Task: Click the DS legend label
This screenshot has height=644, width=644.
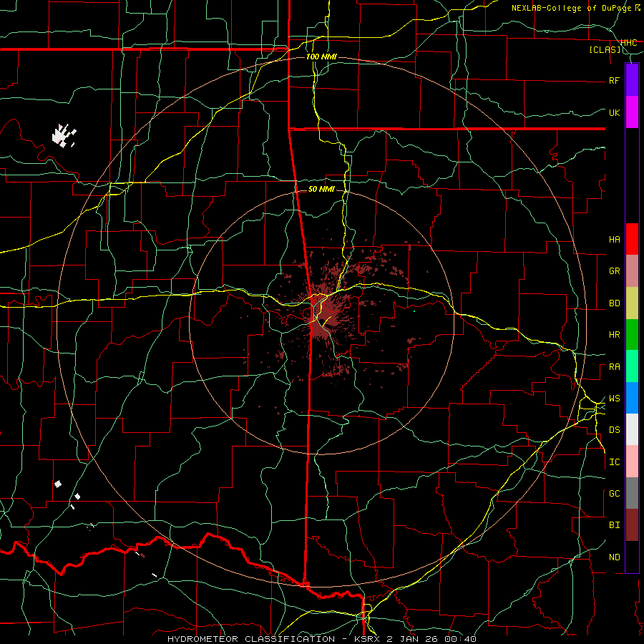Action: (x=614, y=429)
